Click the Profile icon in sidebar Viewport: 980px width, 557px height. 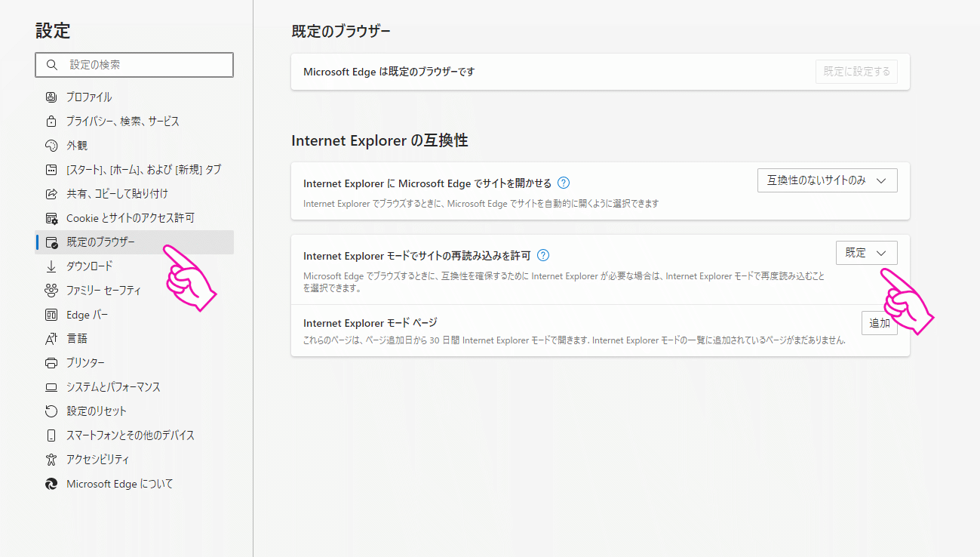pyautogui.click(x=51, y=97)
